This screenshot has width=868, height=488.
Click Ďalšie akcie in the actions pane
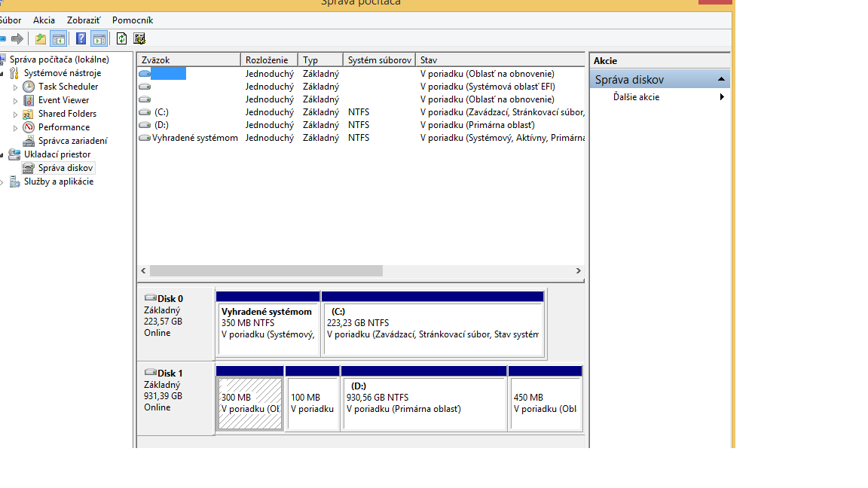click(636, 97)
